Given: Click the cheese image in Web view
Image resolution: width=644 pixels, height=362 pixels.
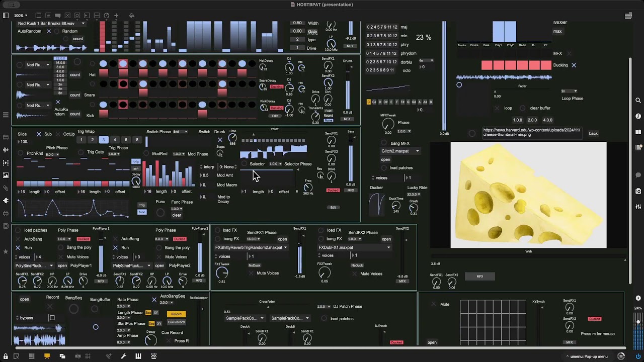Looking at the screenshot, I should tap(528, 195).
